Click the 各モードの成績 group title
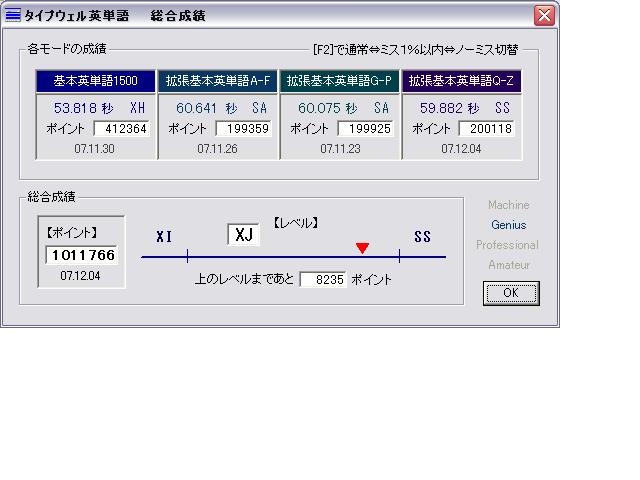Viewport: 640px width, 480px height. pos(67,49)
